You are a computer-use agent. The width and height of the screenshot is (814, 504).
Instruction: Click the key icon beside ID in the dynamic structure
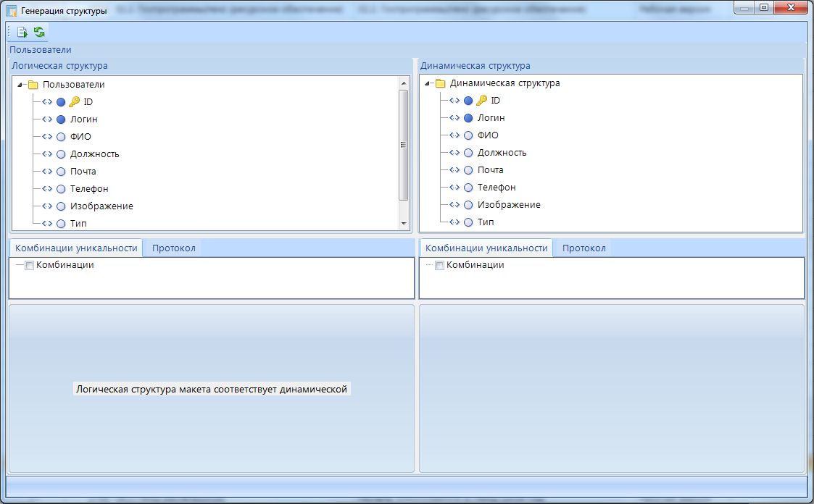(x=481, y=101)
